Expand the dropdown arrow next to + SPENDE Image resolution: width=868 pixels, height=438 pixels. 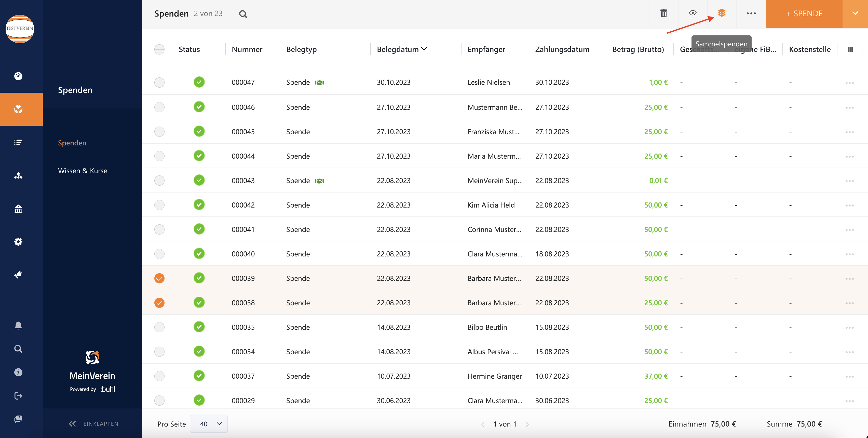(x=855, y=14)
